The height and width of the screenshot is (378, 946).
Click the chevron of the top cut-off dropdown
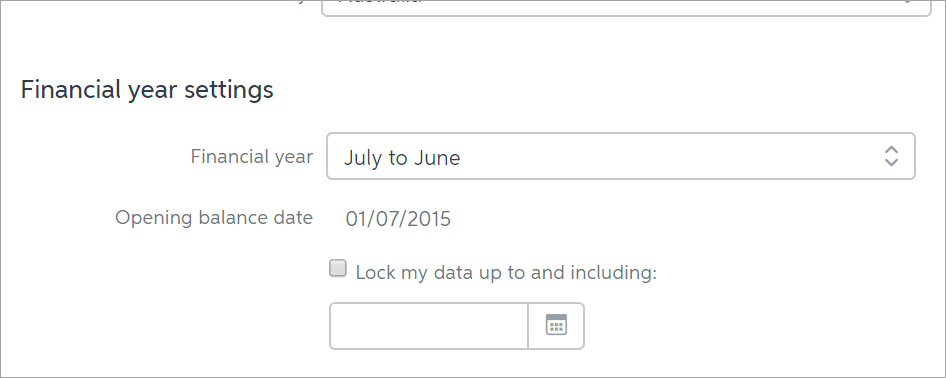[906, 4]
